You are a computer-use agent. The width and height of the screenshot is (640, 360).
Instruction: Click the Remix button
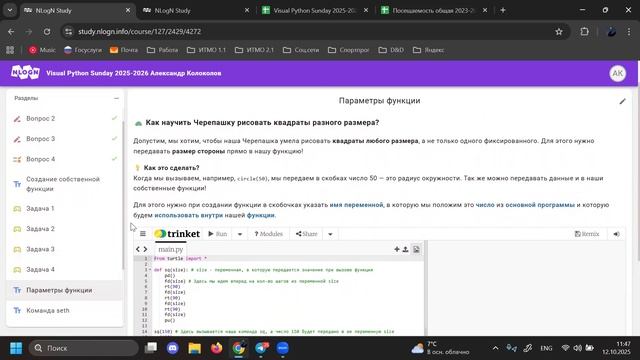[587, 234]
